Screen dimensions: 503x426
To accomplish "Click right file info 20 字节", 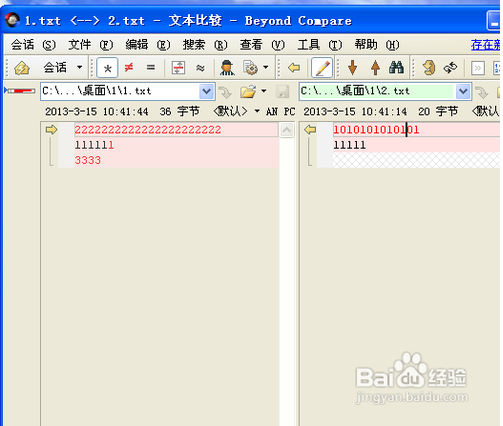I will click(438, 111).
